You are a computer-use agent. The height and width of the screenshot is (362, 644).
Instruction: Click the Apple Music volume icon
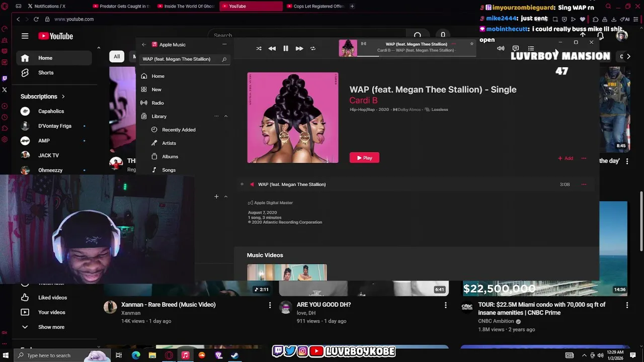point(501,48)
